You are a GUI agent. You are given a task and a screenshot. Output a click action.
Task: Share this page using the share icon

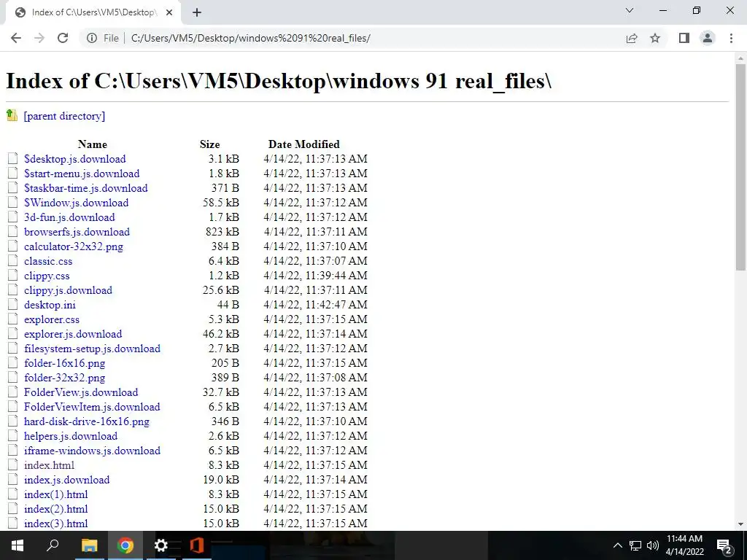click(632, 38)
